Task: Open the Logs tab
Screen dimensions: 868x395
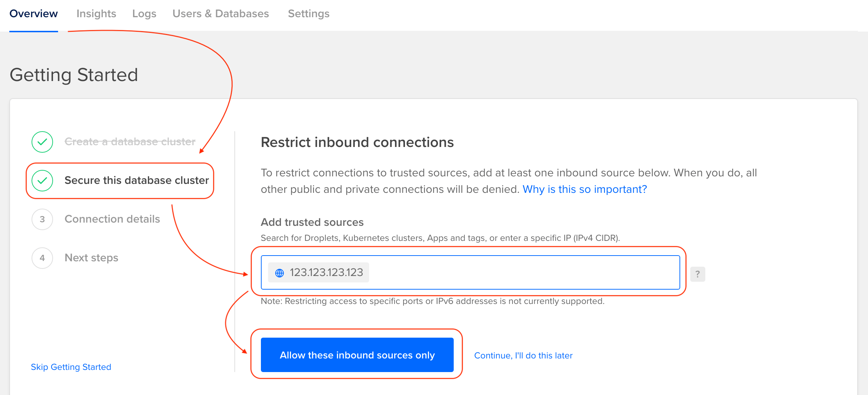Action: [x=144, y=14]
